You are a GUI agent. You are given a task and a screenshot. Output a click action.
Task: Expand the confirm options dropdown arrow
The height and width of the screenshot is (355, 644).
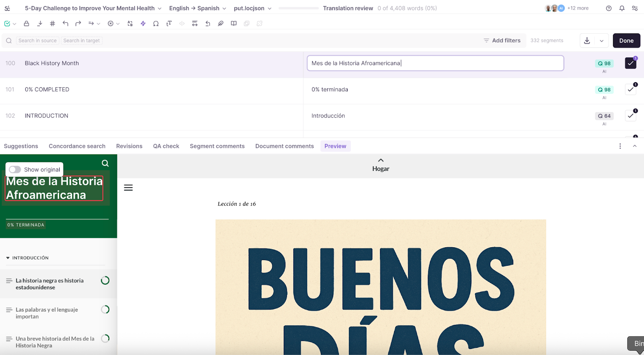pyautogui.click(x=14, y=24)
